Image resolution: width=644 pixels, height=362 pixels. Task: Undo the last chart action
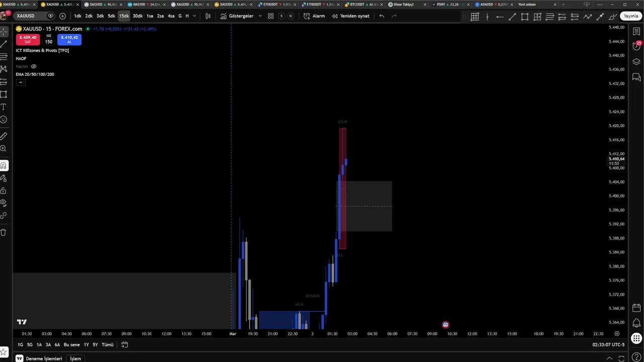(x=381, y=16)
